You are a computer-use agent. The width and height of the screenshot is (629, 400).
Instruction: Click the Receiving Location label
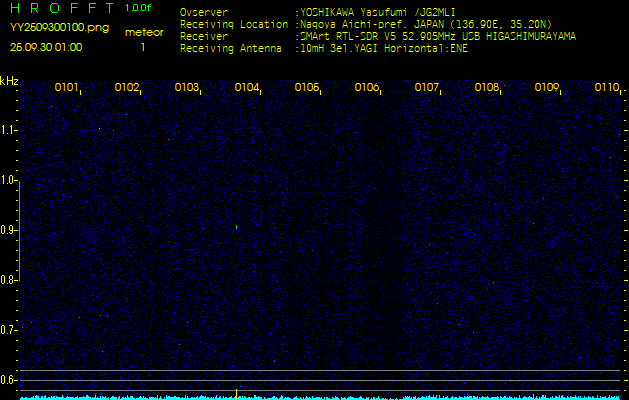[x=234, y=24]
